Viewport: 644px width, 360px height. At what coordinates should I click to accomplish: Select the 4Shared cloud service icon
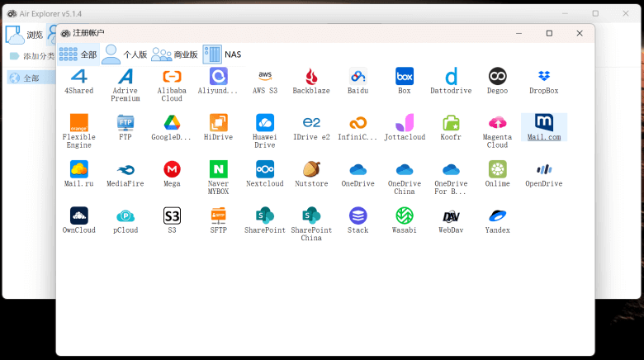[x=79, y=77]
